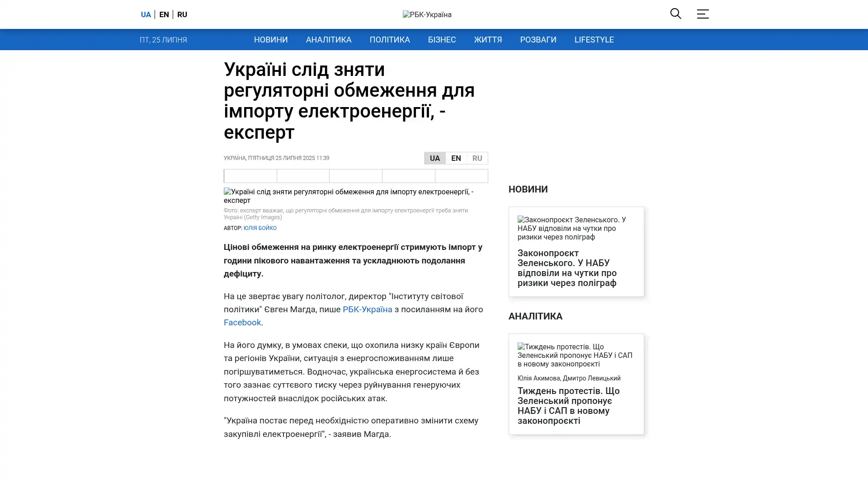Viewport: 868px width, 488px height.
Task: Select UA article language button
Action: (434, 158)
